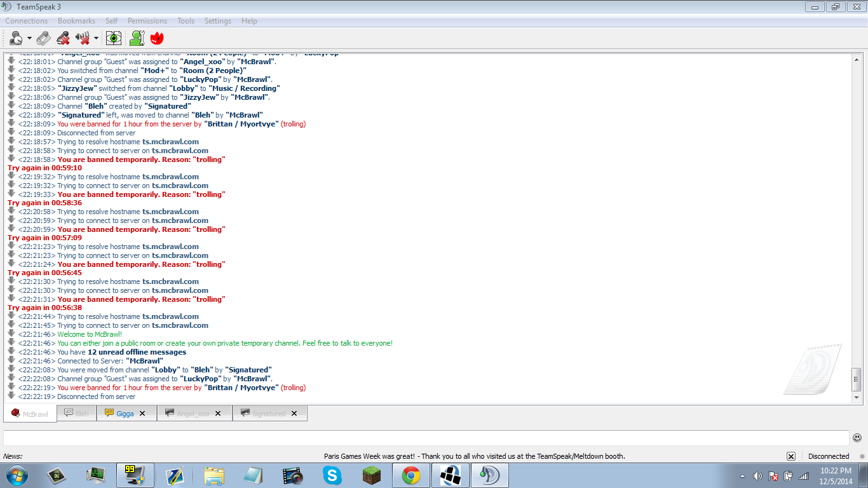This screenshot has height=488, width=868.
Task: Open Minecraft from the taskbar
Action: point(372,475)
